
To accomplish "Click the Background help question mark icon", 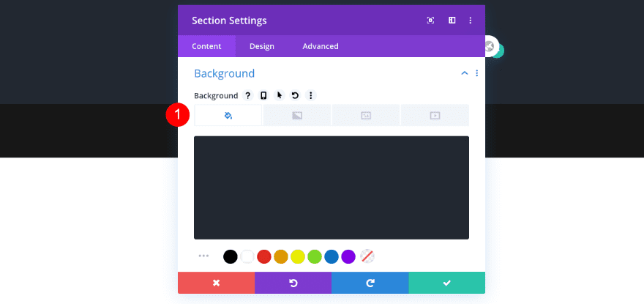I will [x=247, y=95].
